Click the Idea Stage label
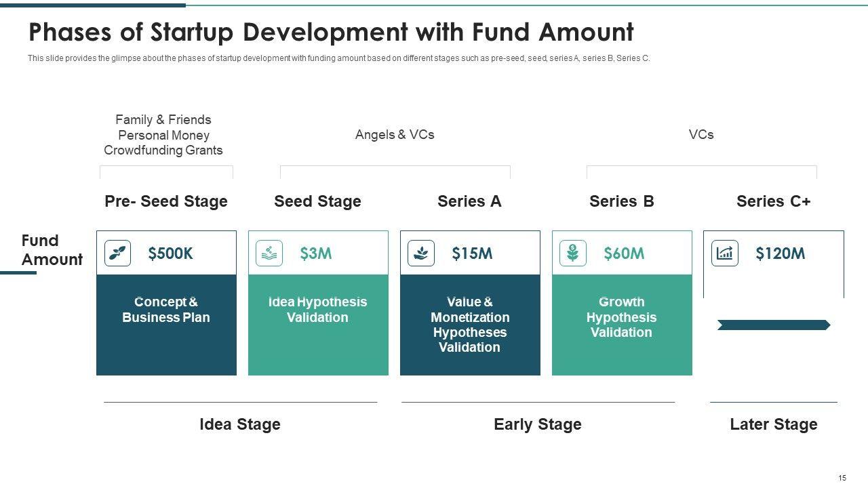This screenshot has width=868, height=488. pos(240,424)
